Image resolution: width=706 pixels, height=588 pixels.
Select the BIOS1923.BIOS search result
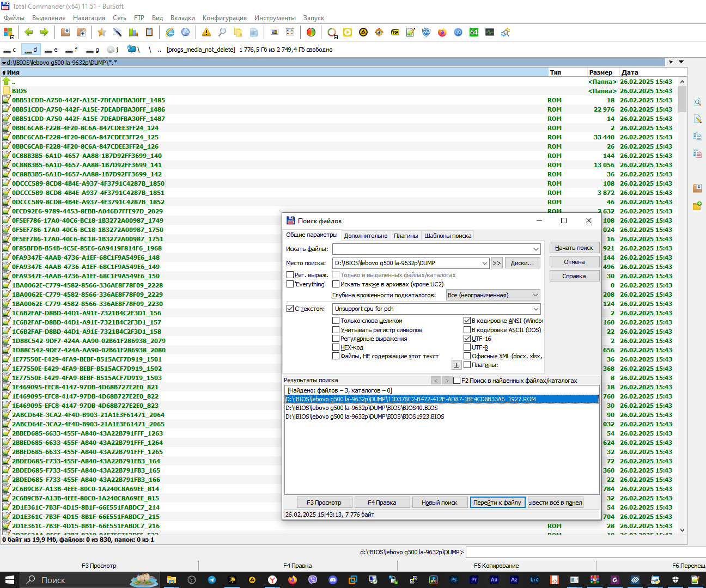point(365,416)
